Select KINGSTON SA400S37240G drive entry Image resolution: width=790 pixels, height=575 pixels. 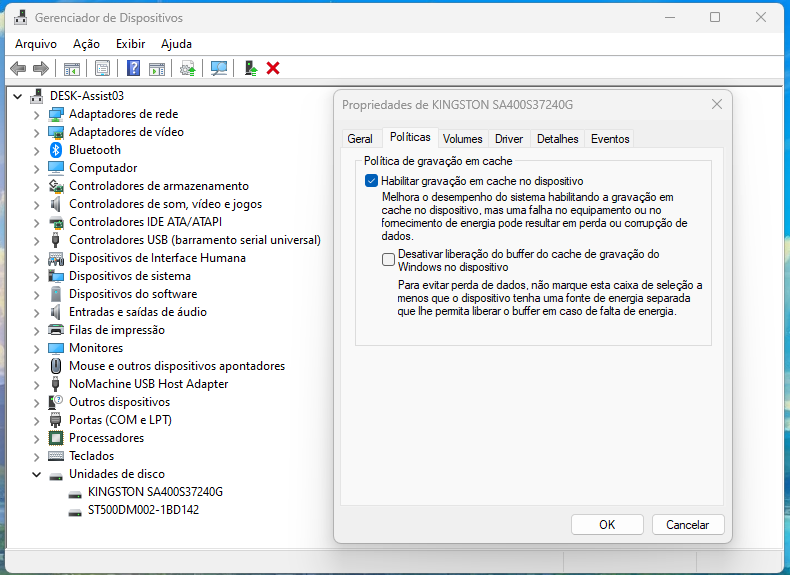coord(155,492)
